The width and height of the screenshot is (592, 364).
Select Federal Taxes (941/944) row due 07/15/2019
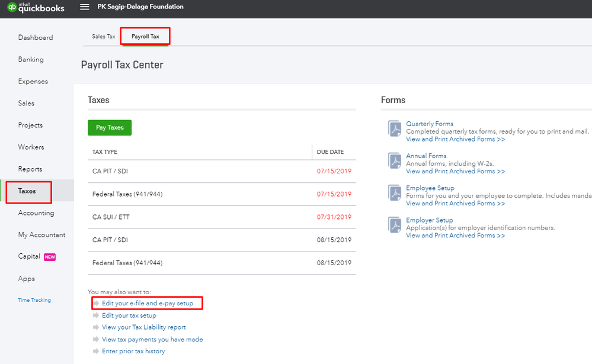tap(222, 194)
